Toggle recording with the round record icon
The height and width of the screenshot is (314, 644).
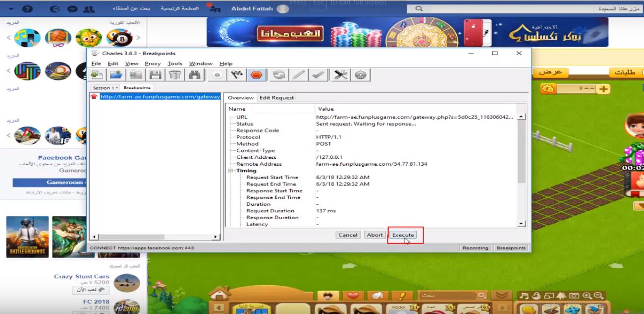tap(217, 75)
